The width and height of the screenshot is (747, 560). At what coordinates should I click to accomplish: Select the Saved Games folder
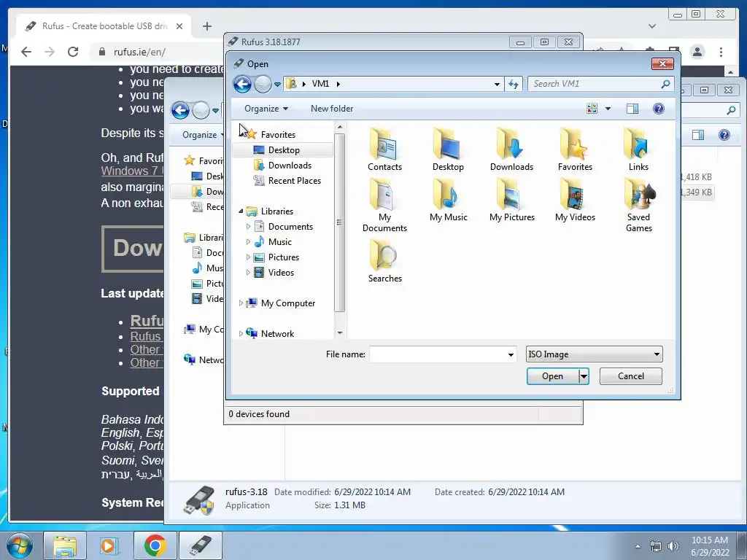[x=638, y=205]
